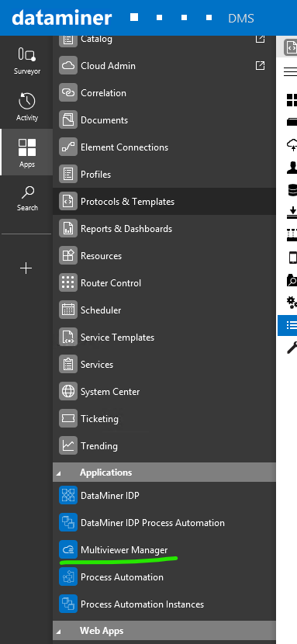This screenshot has width=297, height=644.
Task: Click the Scheduler text label
Action: pos(101,310)
